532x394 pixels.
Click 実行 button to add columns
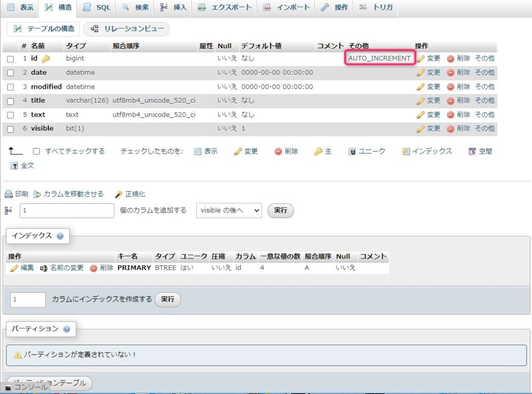[x=281, y=210]
